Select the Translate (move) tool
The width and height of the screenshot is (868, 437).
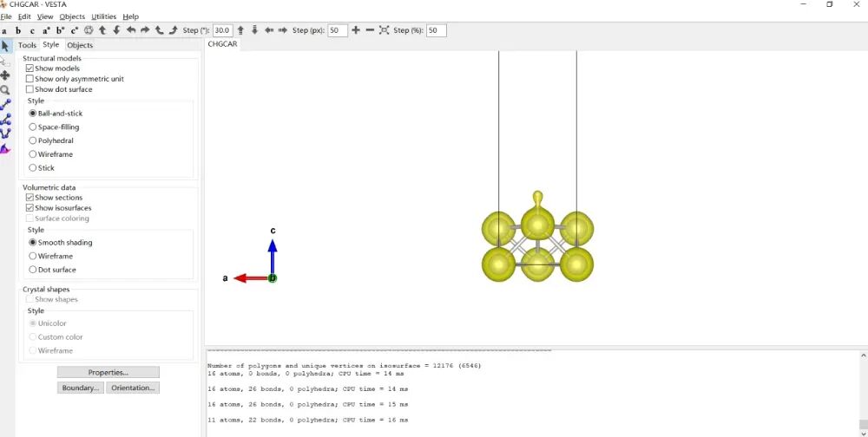(5, 75)
